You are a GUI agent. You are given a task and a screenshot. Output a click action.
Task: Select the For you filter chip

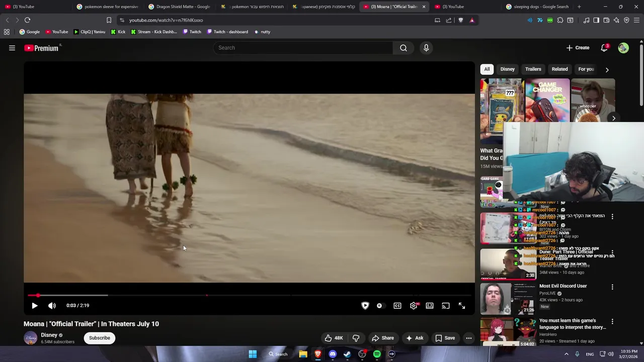tap(586, 69)
